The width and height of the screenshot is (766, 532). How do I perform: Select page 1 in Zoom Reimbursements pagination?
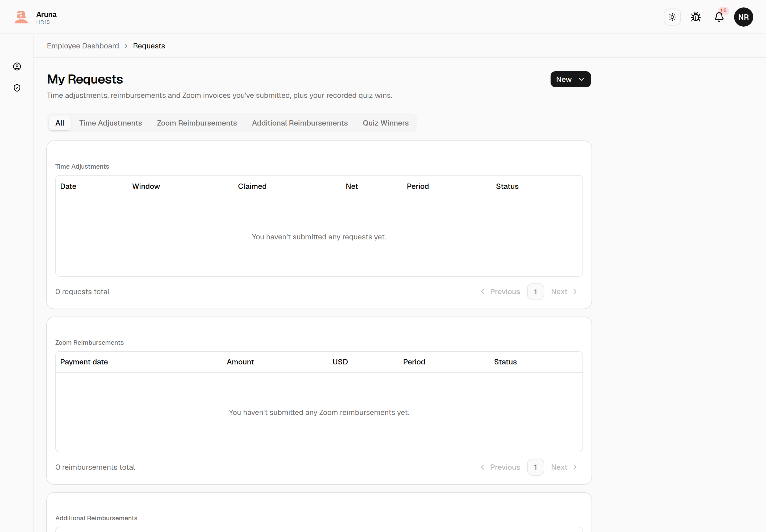[x=535, y=467]
